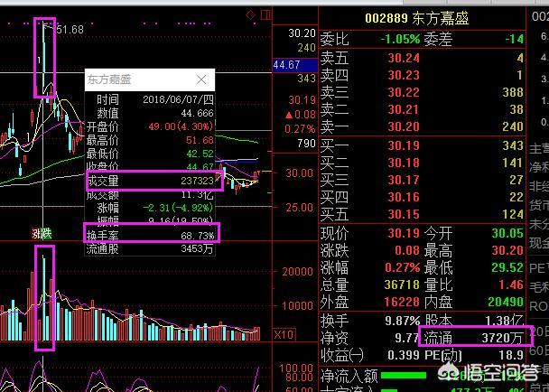This screenshot has height=392, width=549.
Task: Select the 委比 value -1.05%
Action: point(400,39)
